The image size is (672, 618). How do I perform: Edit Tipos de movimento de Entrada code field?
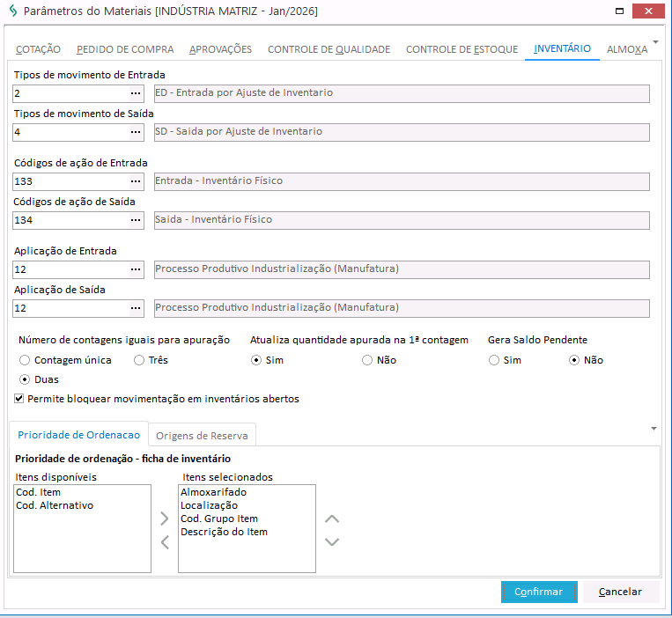pyautogui.click(x=71, y=93)
